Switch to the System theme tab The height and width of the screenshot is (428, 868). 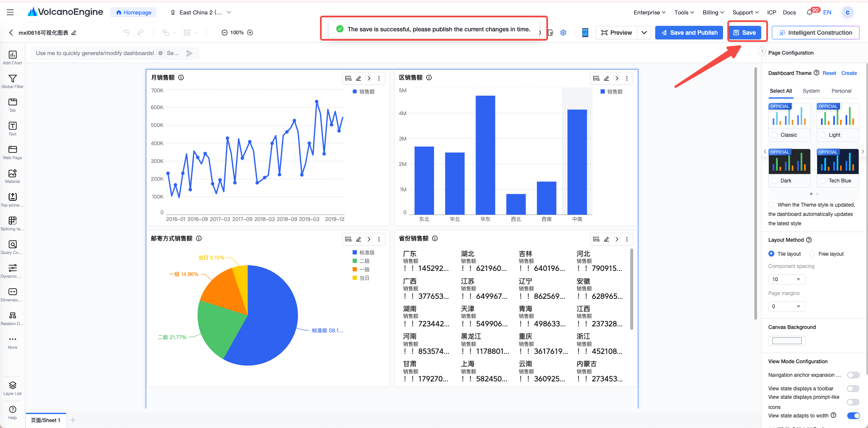point(811,91)
